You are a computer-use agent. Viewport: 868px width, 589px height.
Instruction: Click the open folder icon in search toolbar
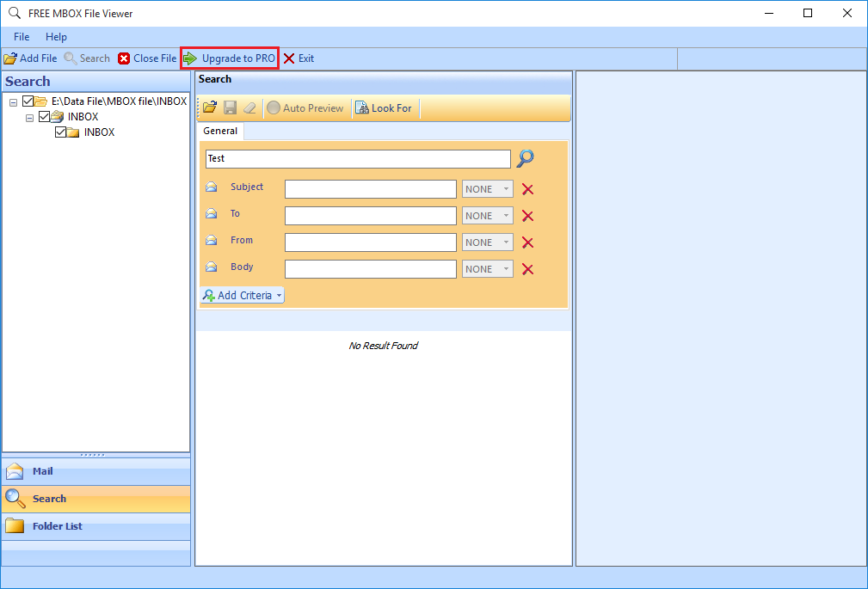[210, 108]
